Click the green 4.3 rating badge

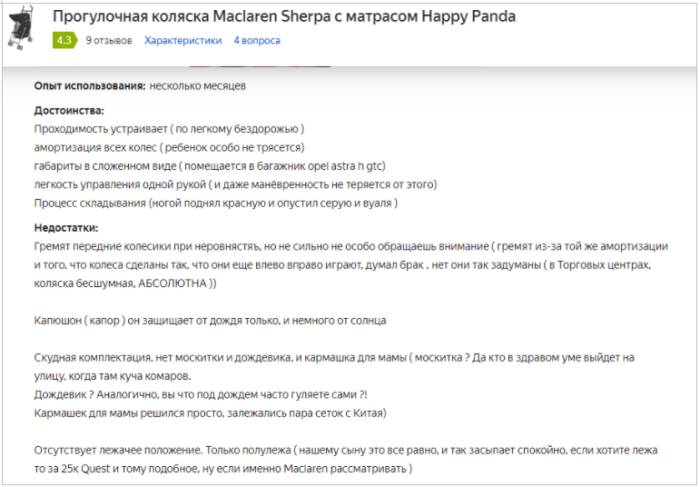[x=64, y=41]
